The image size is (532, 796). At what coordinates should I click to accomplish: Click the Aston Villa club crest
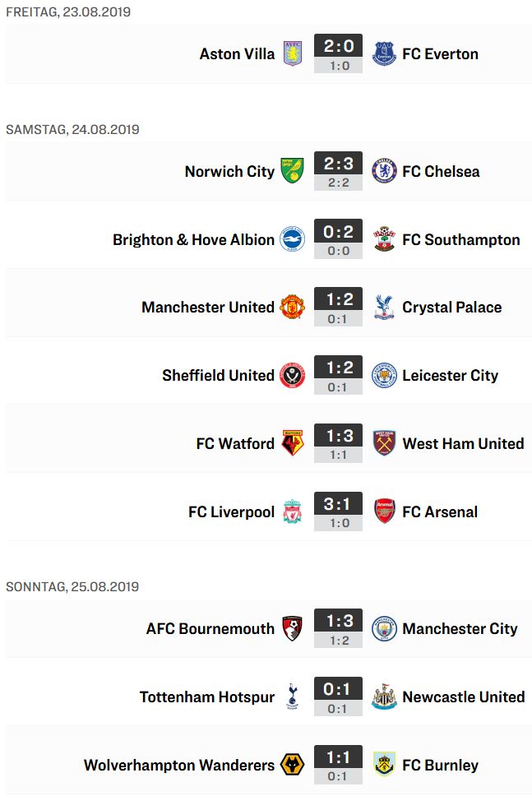click(x=293, y=53)
